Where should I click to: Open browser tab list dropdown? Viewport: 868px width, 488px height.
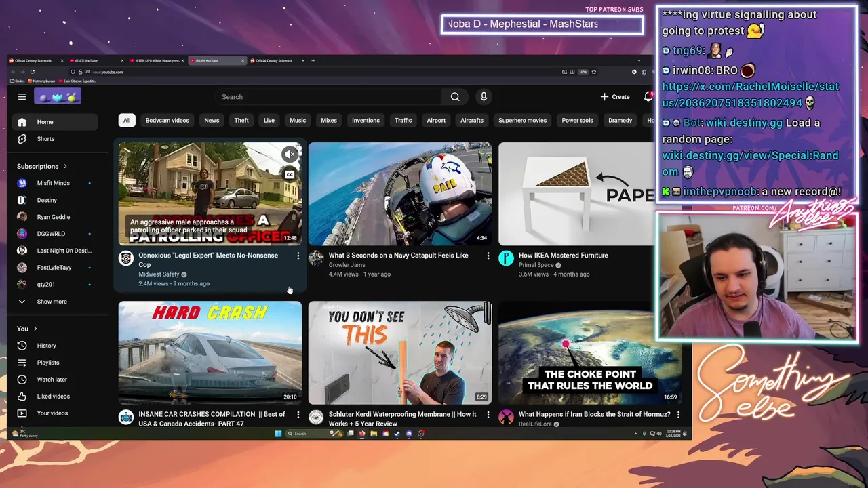(639, 60)
